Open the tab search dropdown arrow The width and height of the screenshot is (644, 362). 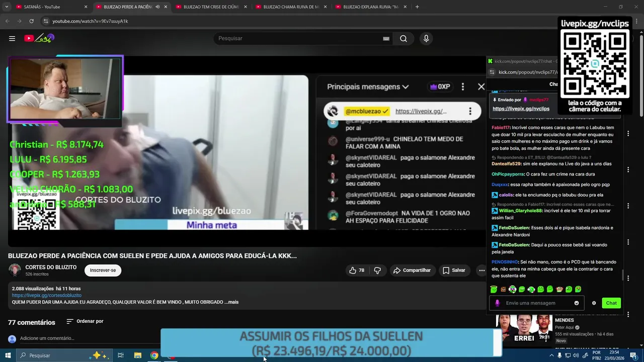[7, 7]
